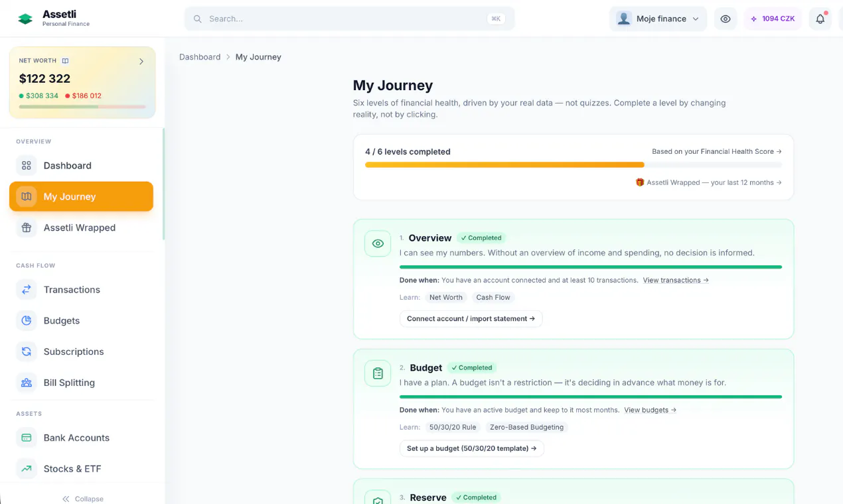Click Set up a budget (50/30/20 template) button
Screen dimensions: 843x504
[x=472, y=449]
